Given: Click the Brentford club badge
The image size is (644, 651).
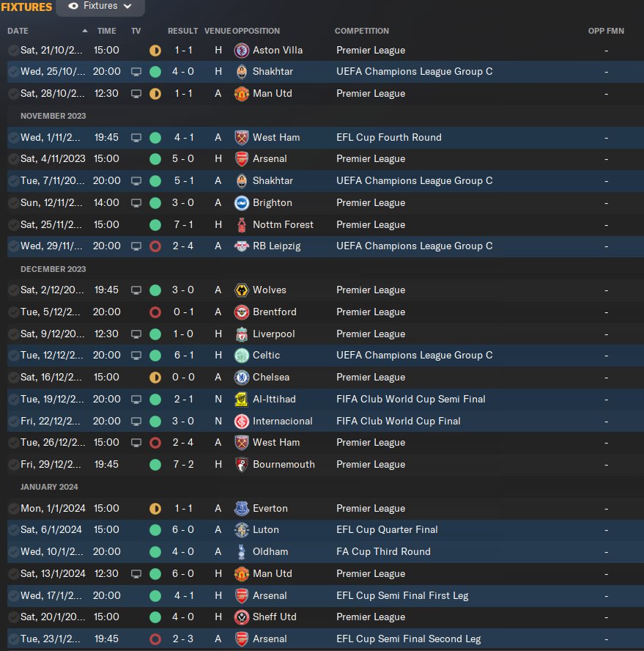Looking at the screenshot, I should point(242,312).
